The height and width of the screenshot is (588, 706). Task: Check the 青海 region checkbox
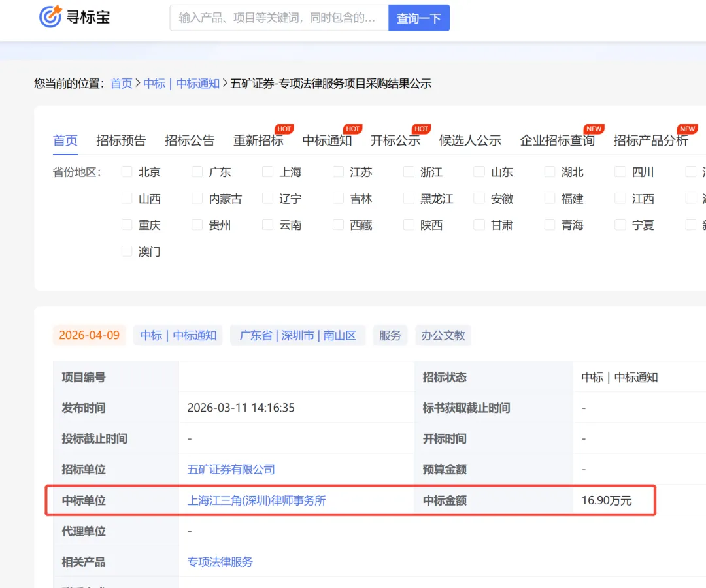[550, 225]
